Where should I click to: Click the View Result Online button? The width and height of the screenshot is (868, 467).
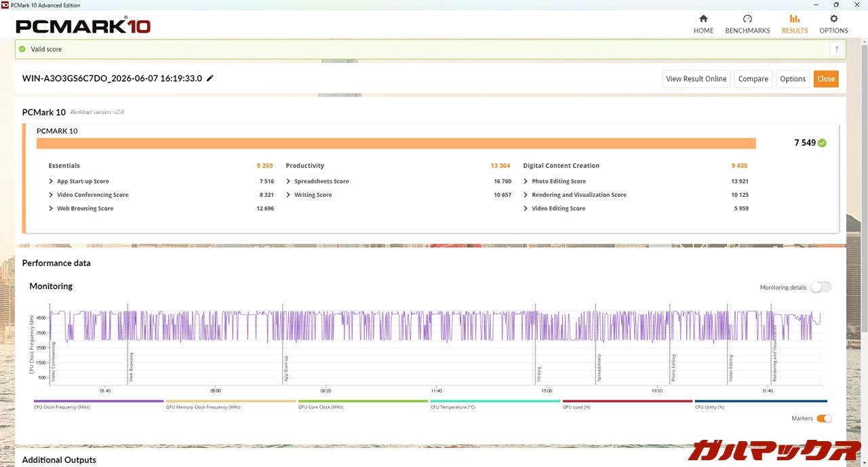tap(696, 79)
